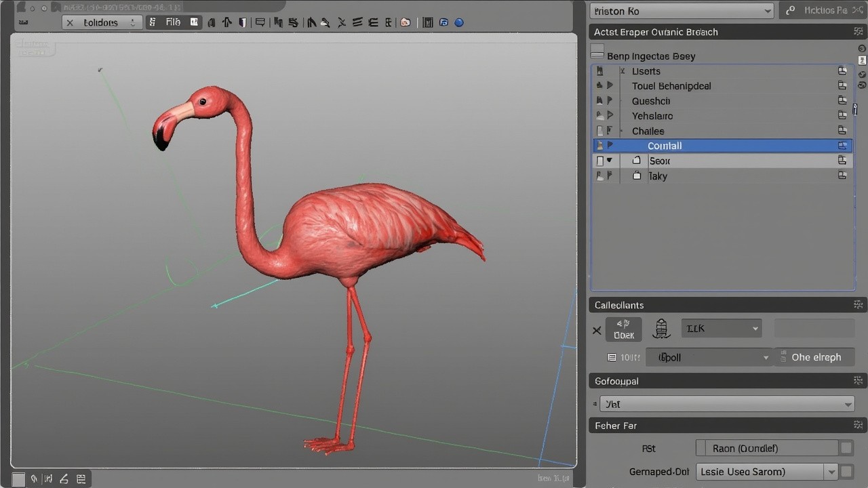Open the Friston Ko dropdown
This screenshot has height=488, width=868.
click(682, 11)
